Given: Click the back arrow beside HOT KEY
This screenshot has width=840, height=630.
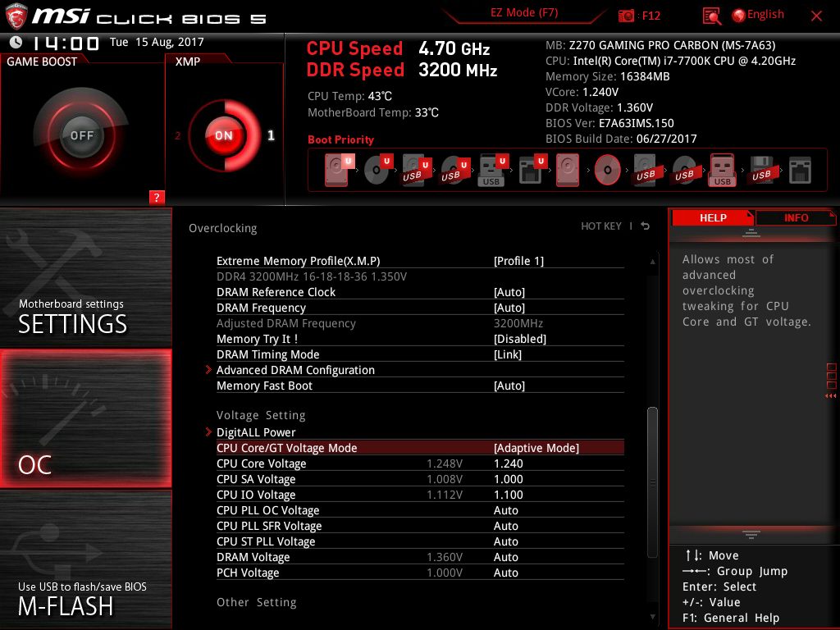Looking at the screenshot, I should pos(646,226).
